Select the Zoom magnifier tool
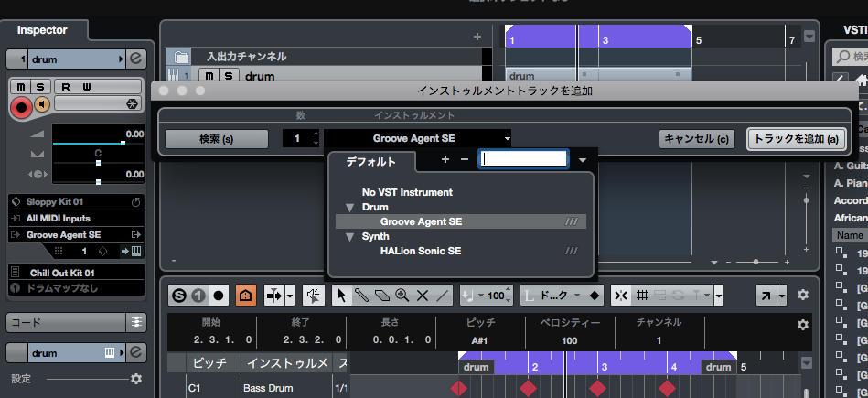Screen dimensions: 868x398 [x=402, y=296]
